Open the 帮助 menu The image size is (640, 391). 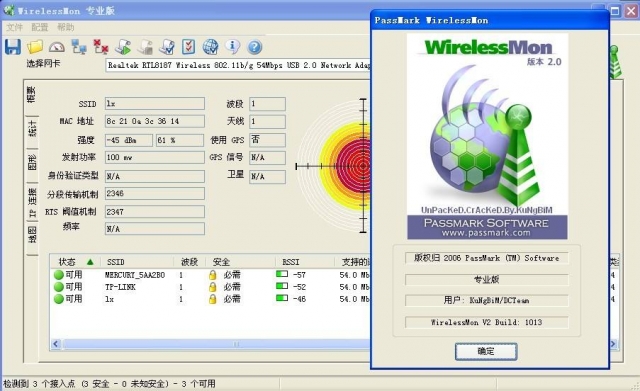(x=65, y=27)
